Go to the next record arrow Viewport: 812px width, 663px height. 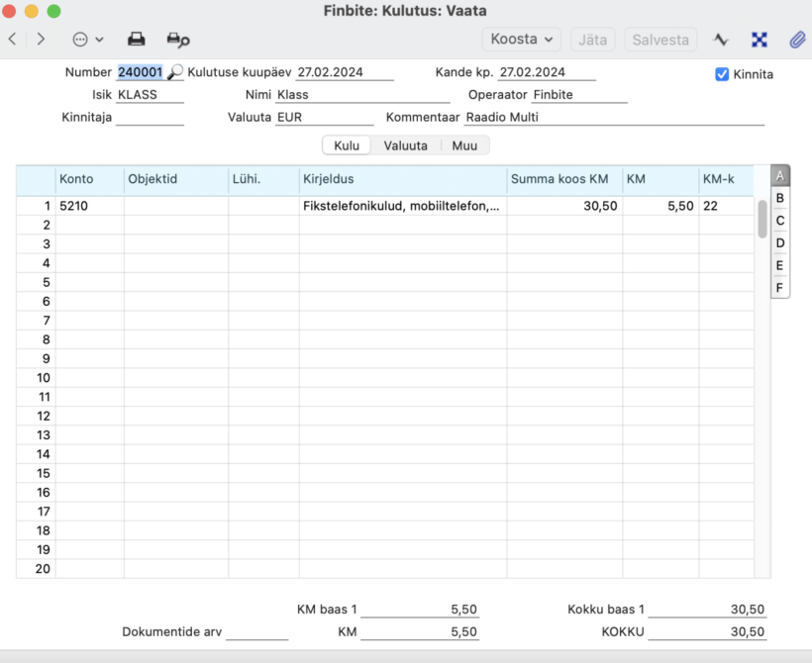pos(41,40)
